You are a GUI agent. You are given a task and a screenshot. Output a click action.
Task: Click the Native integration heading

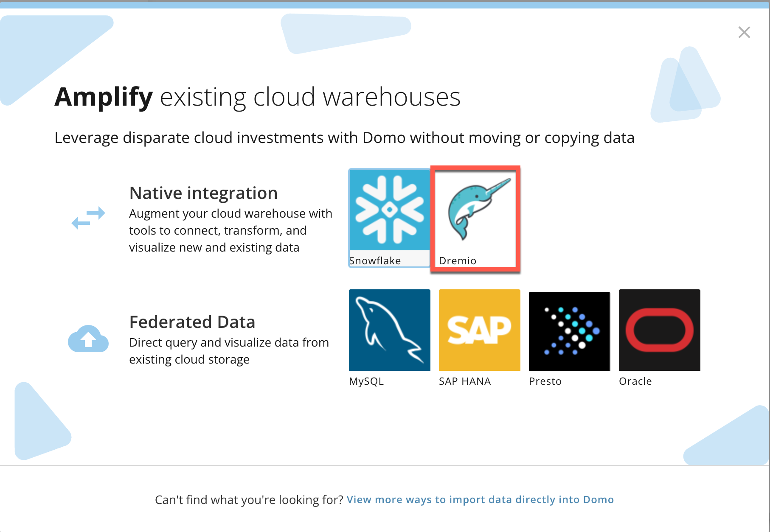click(x=203, y=193)
